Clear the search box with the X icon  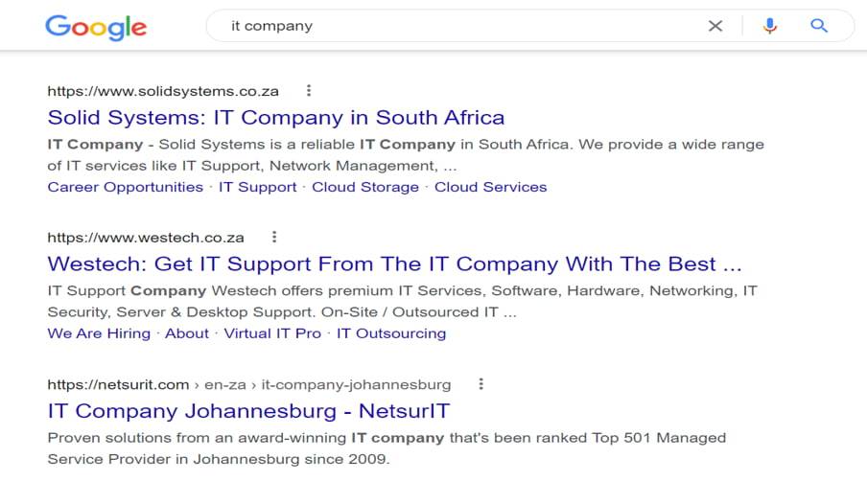click(x=715, y=26)
